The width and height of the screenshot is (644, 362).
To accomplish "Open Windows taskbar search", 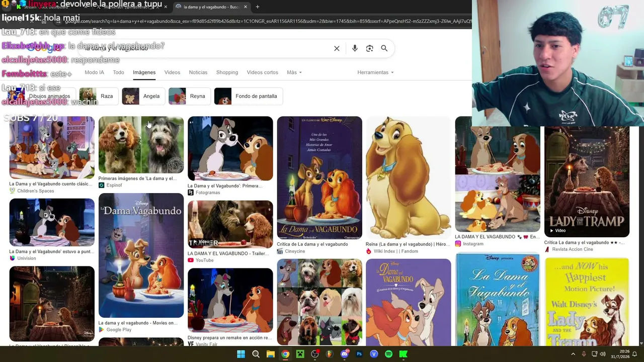I will tap(256, 354).
